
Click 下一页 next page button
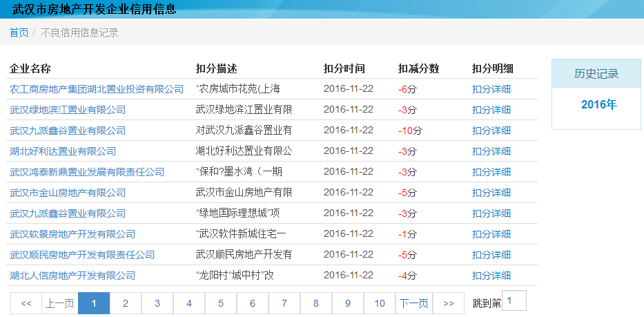414,303
